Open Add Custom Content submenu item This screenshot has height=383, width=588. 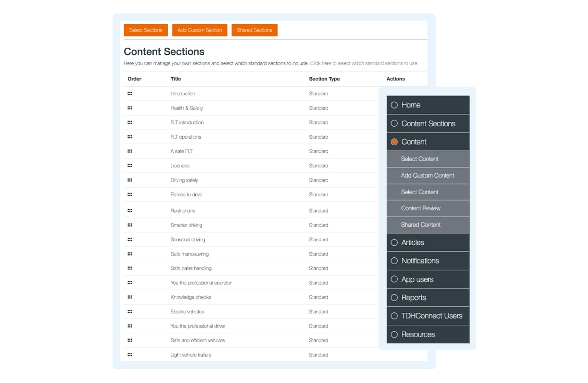tap(427, 175)
